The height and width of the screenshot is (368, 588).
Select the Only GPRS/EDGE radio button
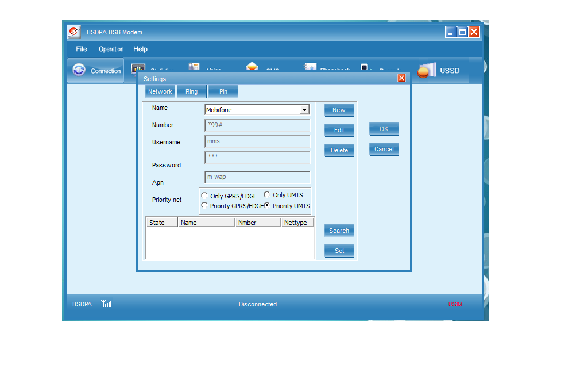204,196
